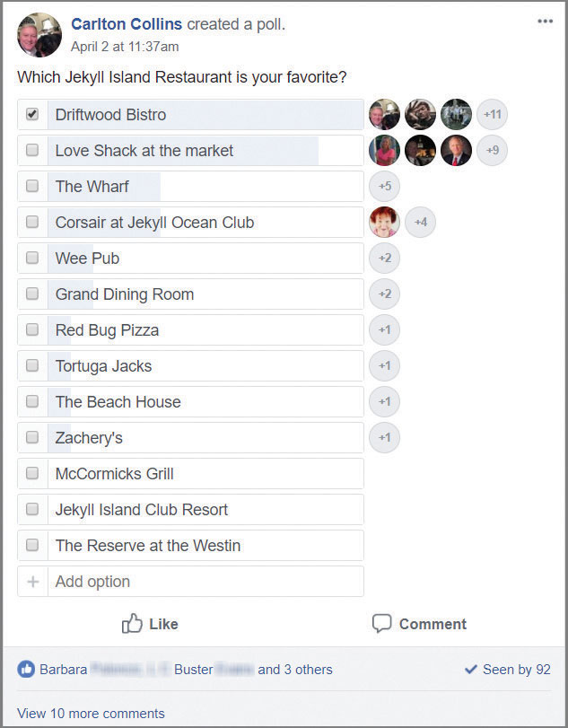Click the Seen by 92 checkmark
Screen dimensions: 568x728
[x=470, y=669]
